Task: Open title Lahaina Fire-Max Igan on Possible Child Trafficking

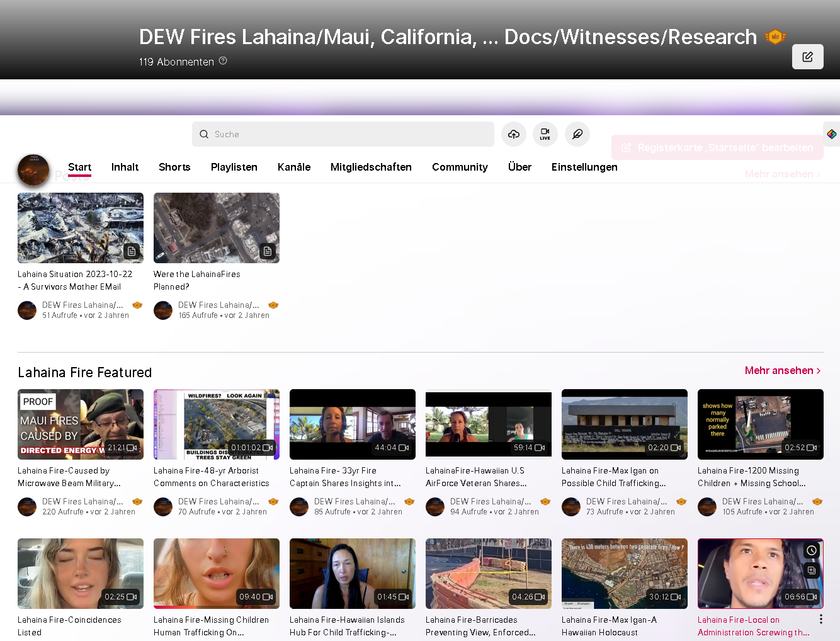Action: pyautogui.click(x=614, y=477)
